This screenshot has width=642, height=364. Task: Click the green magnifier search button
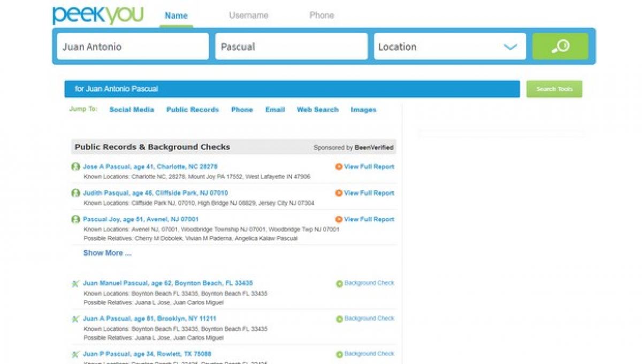(560, 47)
